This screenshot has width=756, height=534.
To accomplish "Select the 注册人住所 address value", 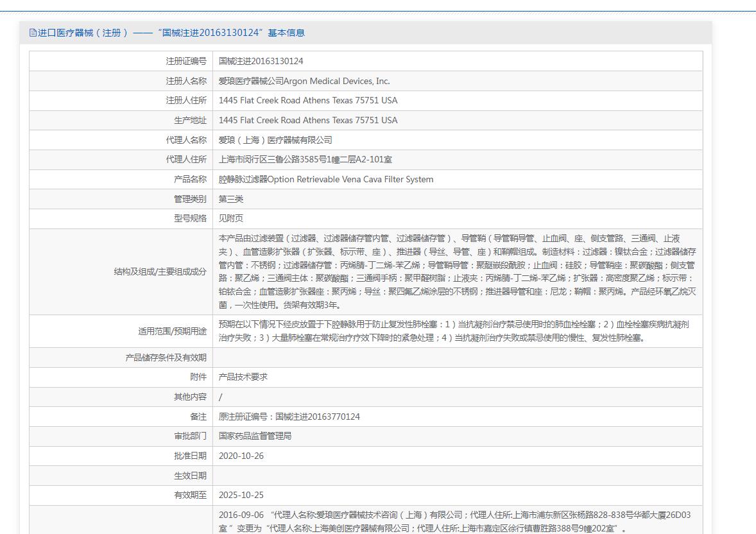I will pos(308,100).
